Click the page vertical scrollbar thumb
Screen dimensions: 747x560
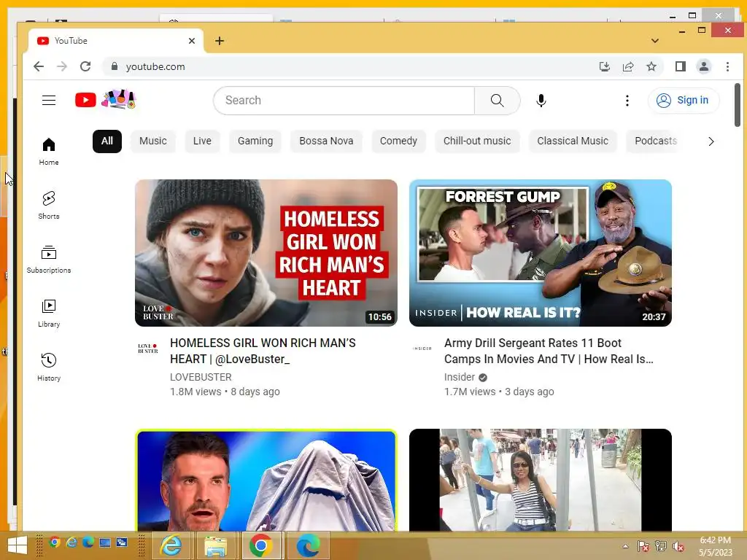coord(737,105)
